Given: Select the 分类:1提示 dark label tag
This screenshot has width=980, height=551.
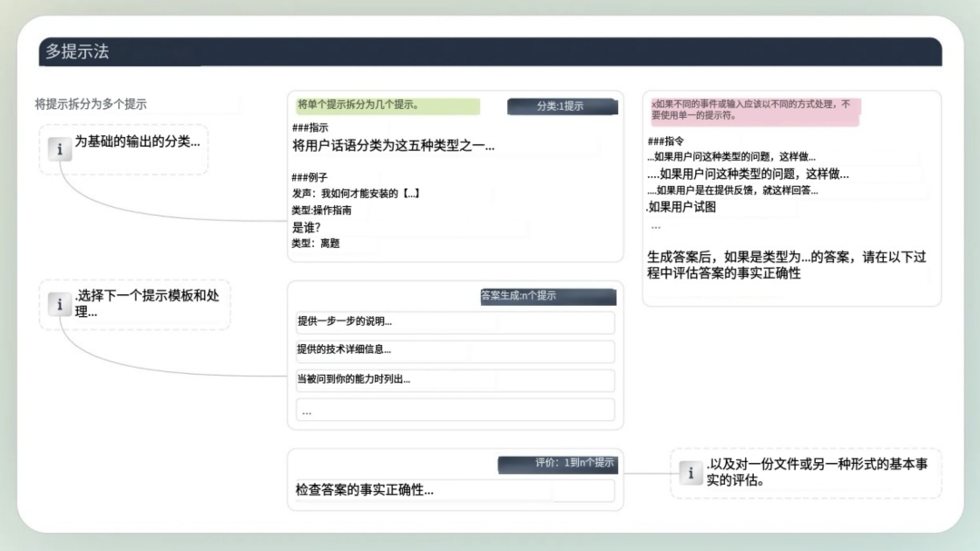Looking at the screenshot, I should [562, 106].
